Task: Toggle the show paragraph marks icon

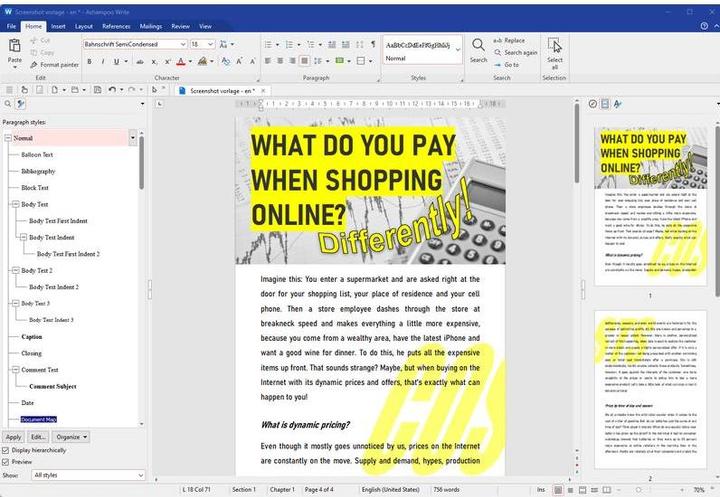Action: tap(373, 44)
